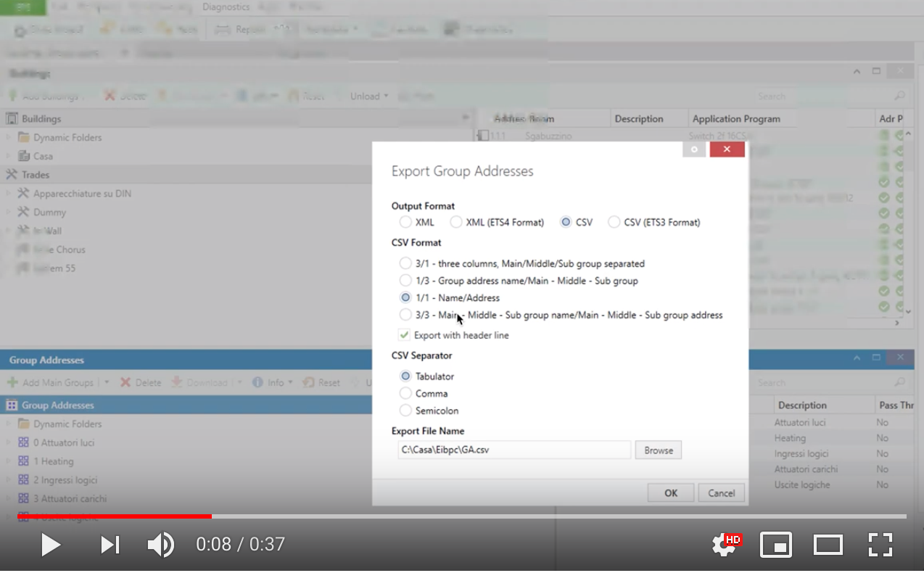Choose 3/1 three columns CSV format

coord(405,263)
